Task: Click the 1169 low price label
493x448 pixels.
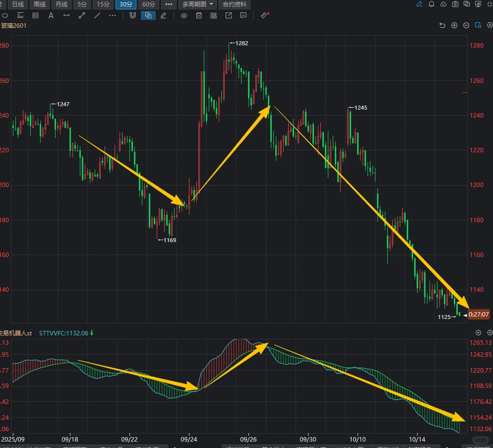Action: click(x=170, y=240)
